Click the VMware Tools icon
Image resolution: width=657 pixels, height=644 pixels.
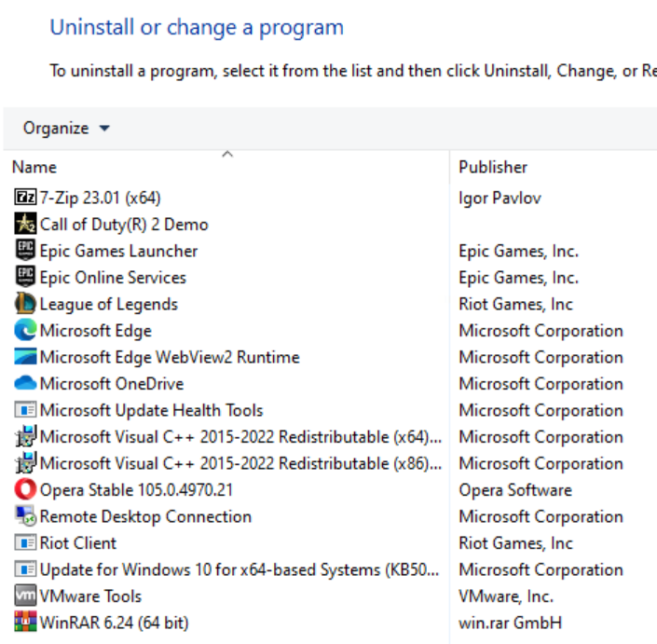(25, 596)
